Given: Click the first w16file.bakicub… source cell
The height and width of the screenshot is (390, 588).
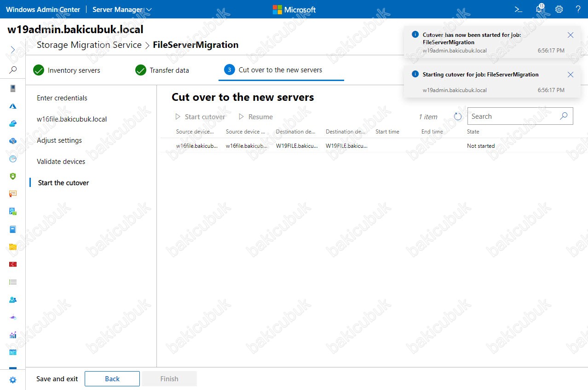Looking at the screenshot, I should [197, 146].
